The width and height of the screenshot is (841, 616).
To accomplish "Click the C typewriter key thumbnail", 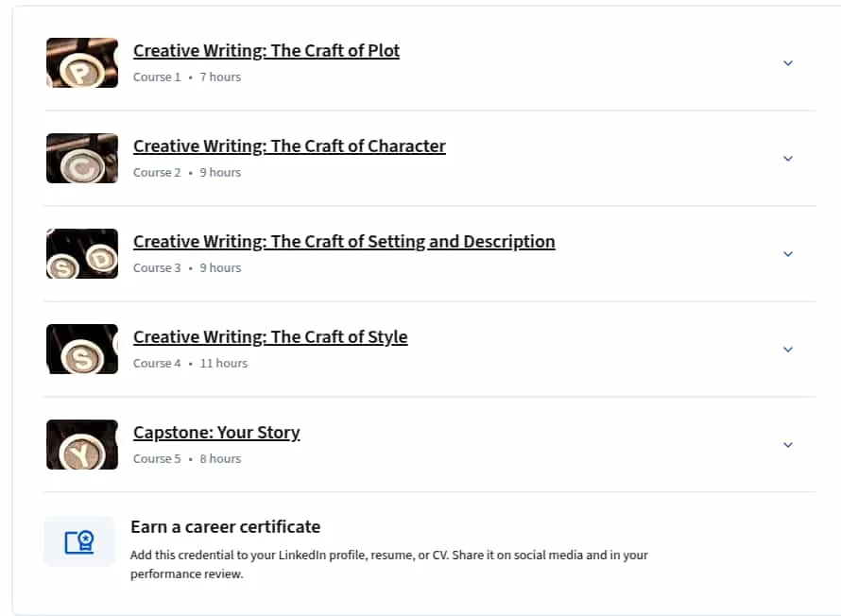I will tap(82, 158).
